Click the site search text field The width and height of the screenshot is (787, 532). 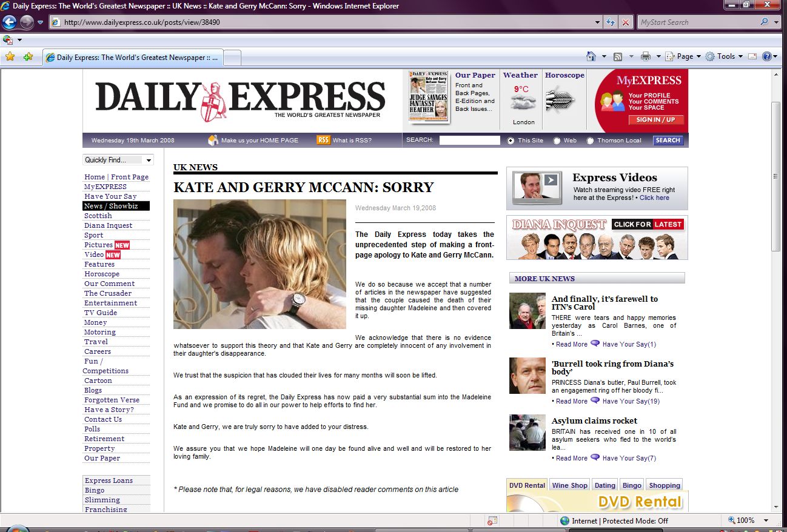click(x=469, y=141)
